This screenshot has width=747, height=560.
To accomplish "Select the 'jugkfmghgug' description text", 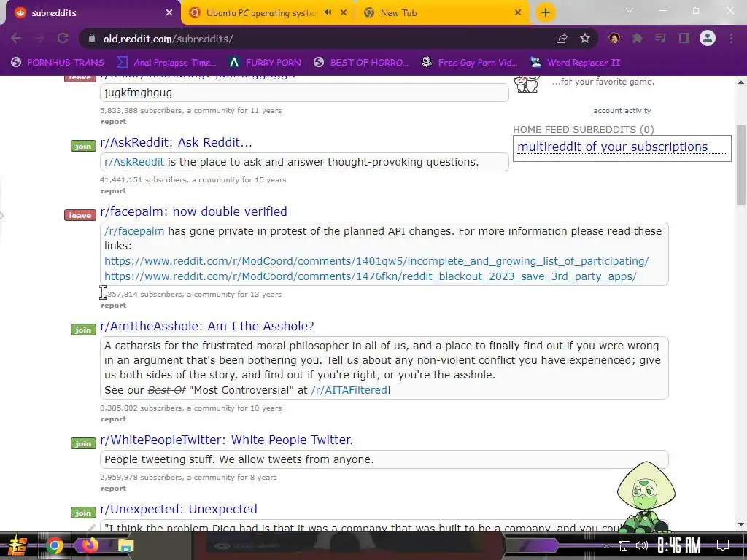I will point(138,93).
